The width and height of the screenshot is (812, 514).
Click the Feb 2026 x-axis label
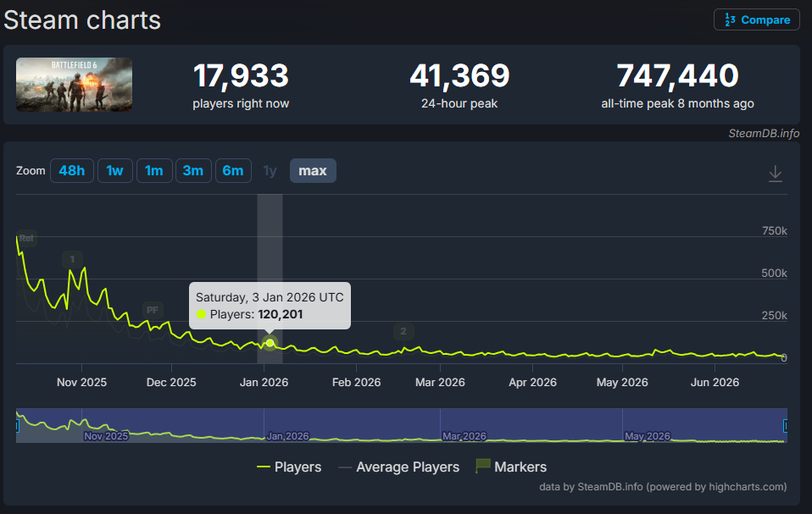[x=356, y=382]
